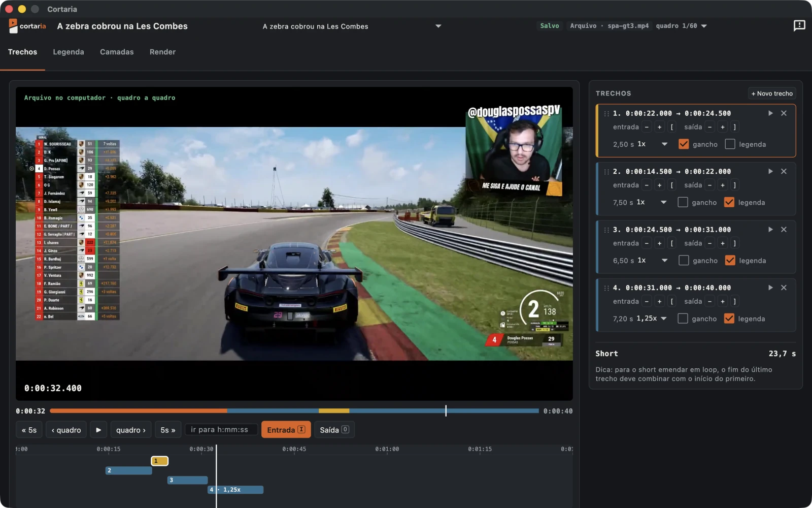The height and width of the screenshot is (508, 812).
Task: Open speed dropdown for trecho 3
Action: coord(653,261)
